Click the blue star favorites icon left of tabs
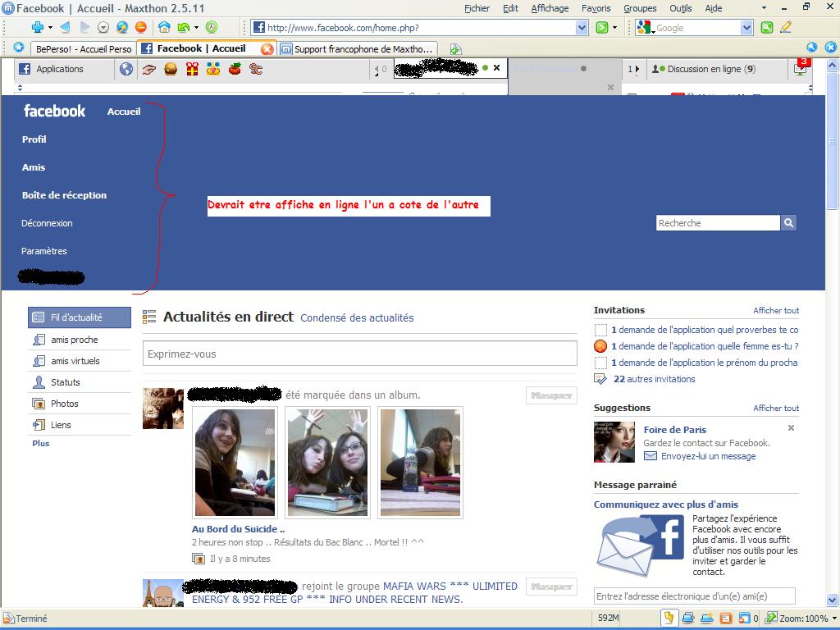 (x=18, y=48)
